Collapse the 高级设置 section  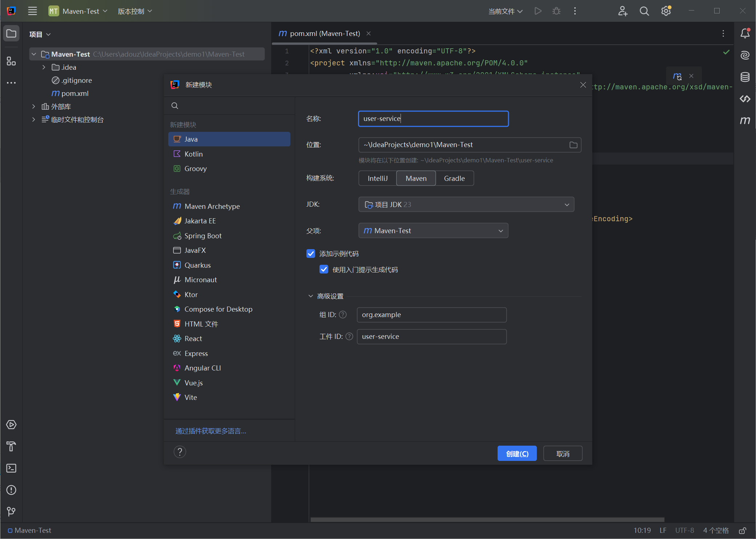tap(311, 296)
